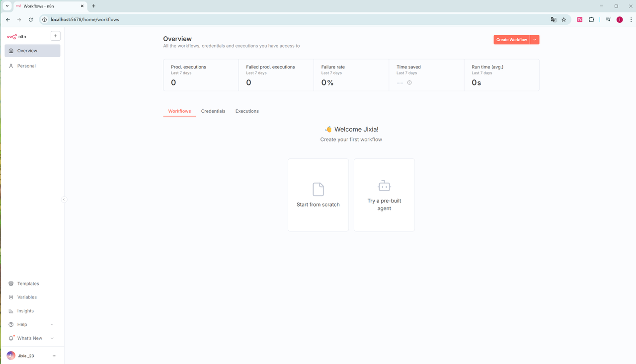
Task: Click the blank document icon in Start from scratch
Action: [x=318, y=189]
